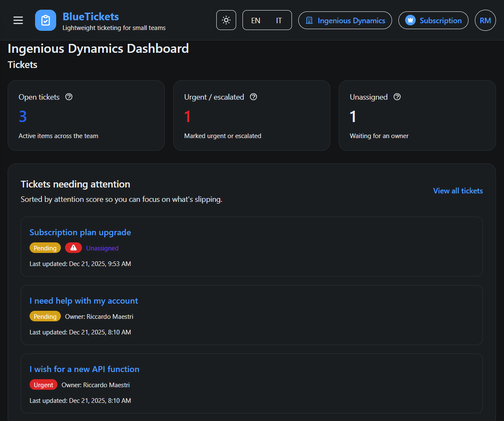The image size is (504, 421).
Task: Click the red warning triangle on Subscription plan upgrade
Action: (x=73, y=248)
